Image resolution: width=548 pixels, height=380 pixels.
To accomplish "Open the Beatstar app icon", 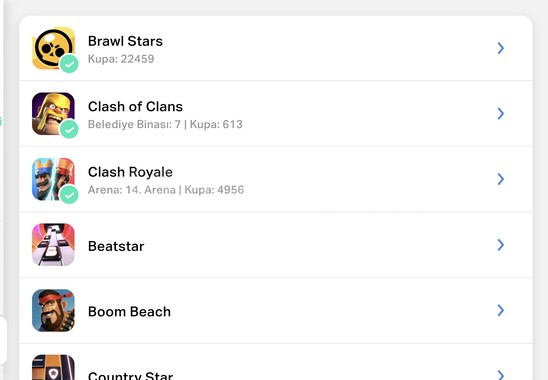I will coord(53,245).
